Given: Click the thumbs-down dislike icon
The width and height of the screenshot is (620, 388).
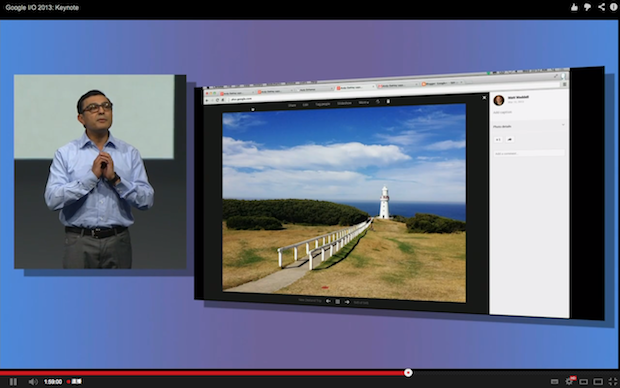Looking at the screenshot, I should [x=588, y=7].
